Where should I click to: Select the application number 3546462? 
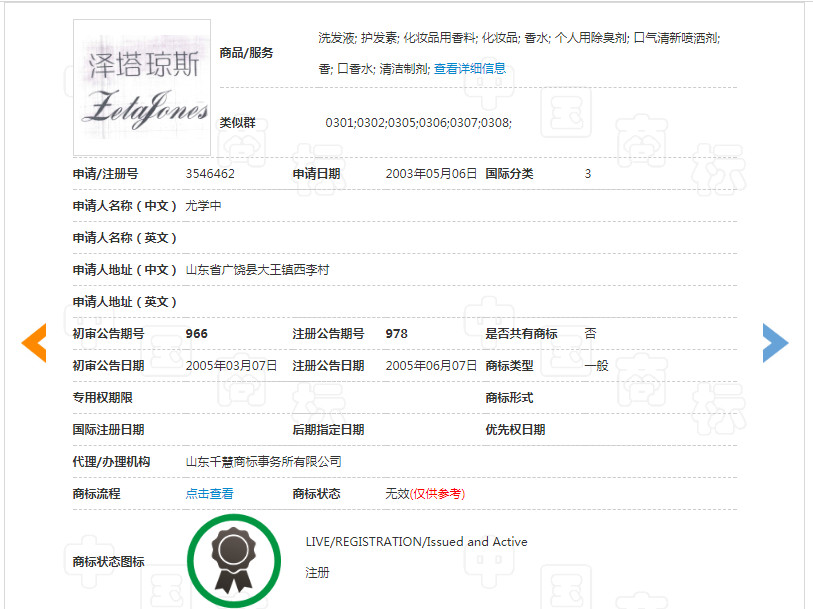[209, 173]
